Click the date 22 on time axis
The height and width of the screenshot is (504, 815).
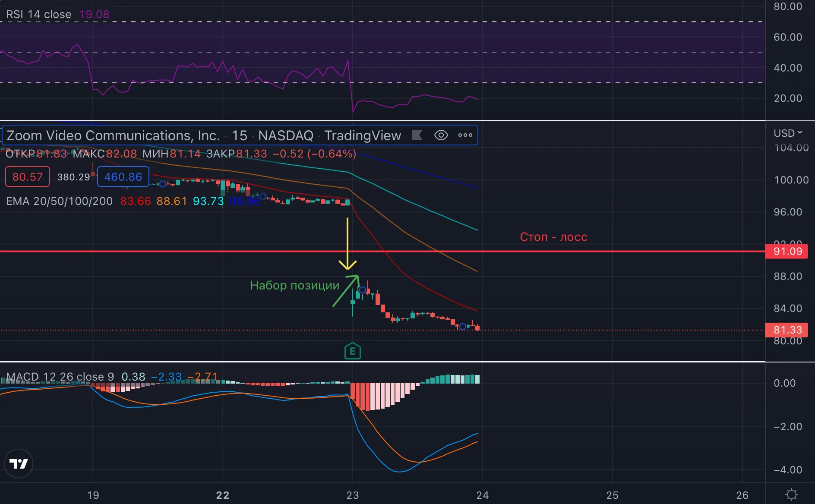[223, 495]
